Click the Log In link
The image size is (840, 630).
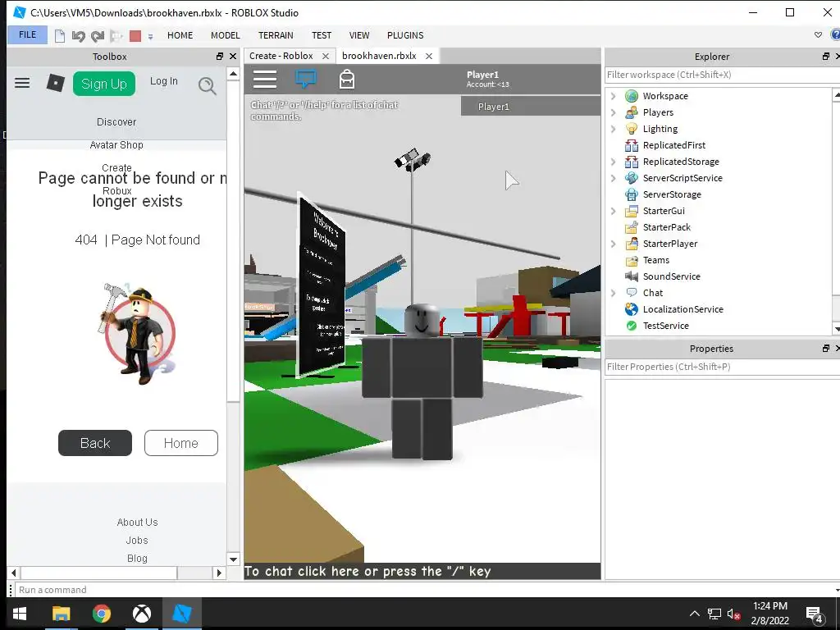(x=164, y=81)
